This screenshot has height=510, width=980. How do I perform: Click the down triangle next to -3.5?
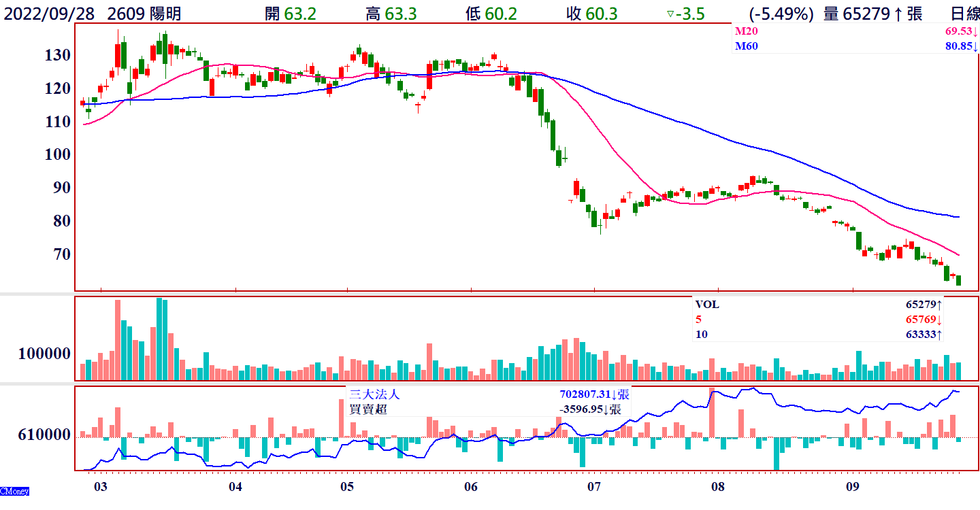click(x=670, y=14)
